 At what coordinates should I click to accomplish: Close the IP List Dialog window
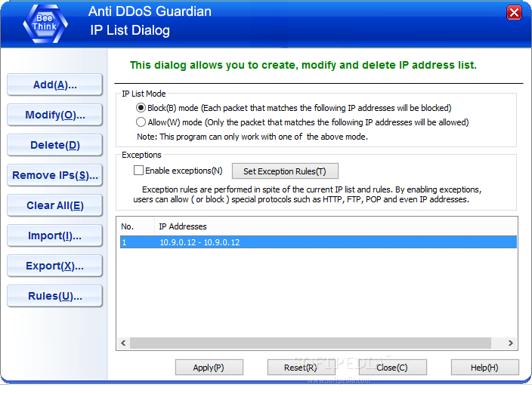click(514, 13)
